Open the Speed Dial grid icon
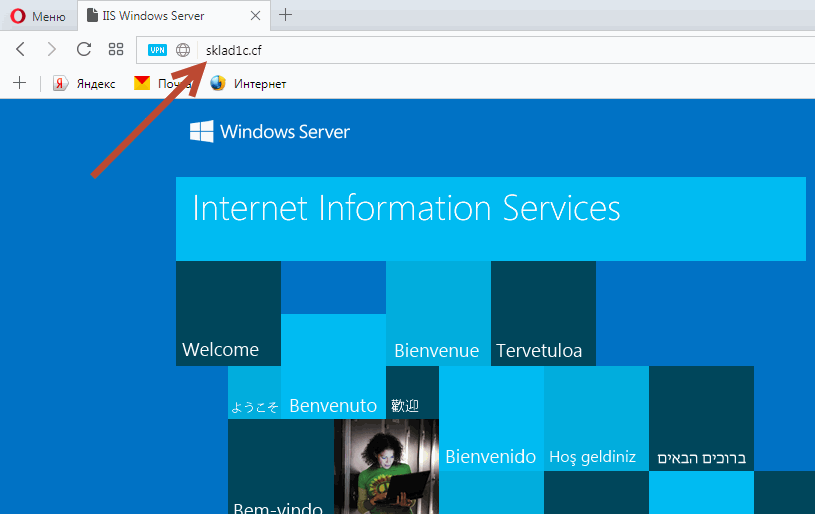The image size is (815, 514). (x=116, y=49)
